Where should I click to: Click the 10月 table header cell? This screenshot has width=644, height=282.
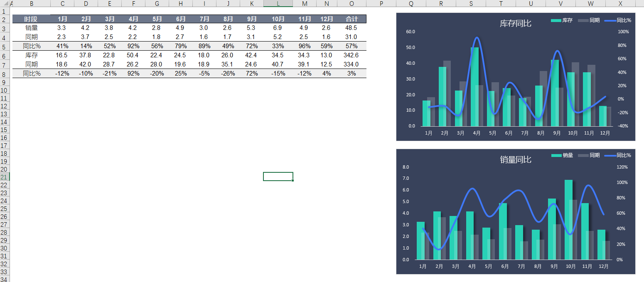click(278, 19)
